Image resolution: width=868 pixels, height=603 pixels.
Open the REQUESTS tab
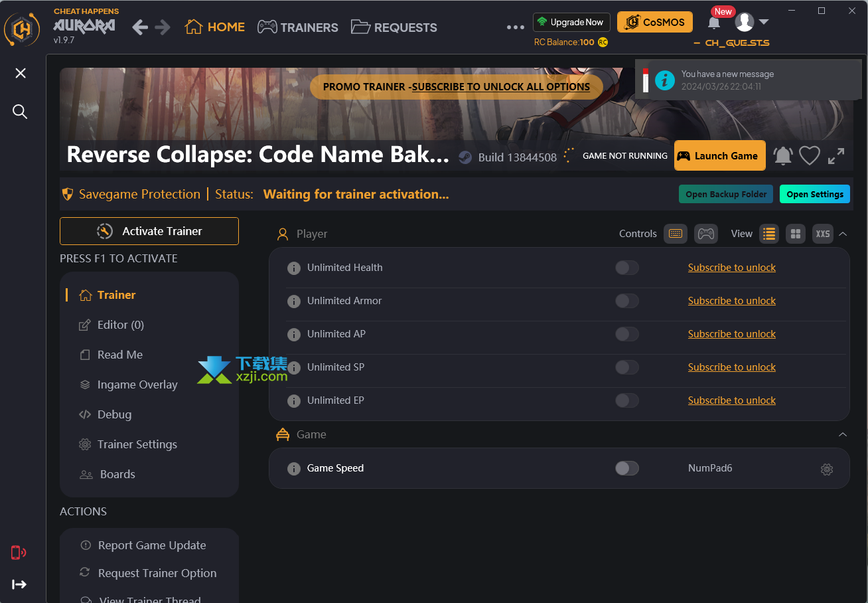click(394, 27)
